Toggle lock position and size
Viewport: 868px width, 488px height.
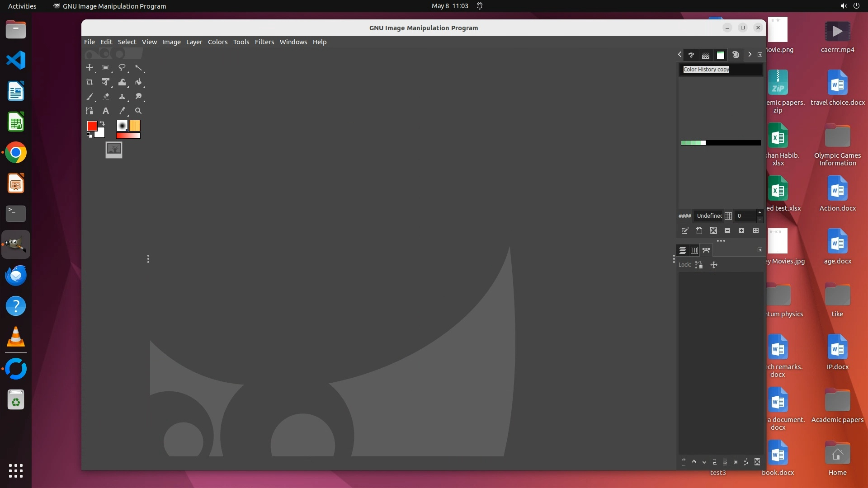pos(714,265)
